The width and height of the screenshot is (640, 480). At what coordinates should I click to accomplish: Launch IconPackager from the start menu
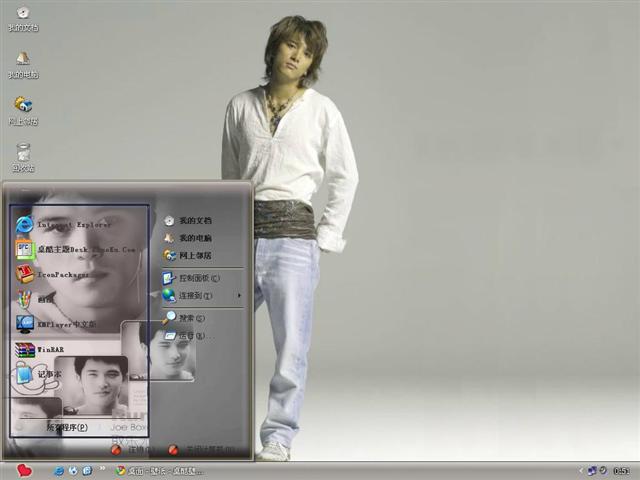coord(52,274)
